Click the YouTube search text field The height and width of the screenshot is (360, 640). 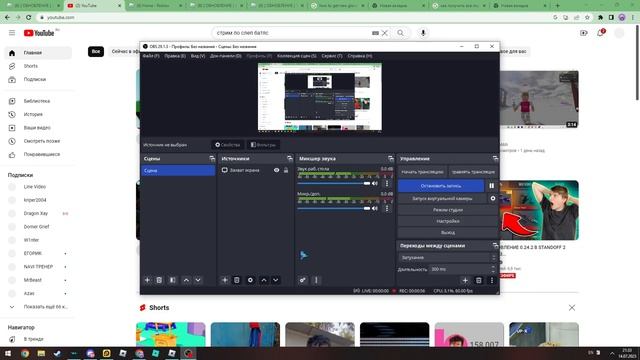tap(292, 33)
